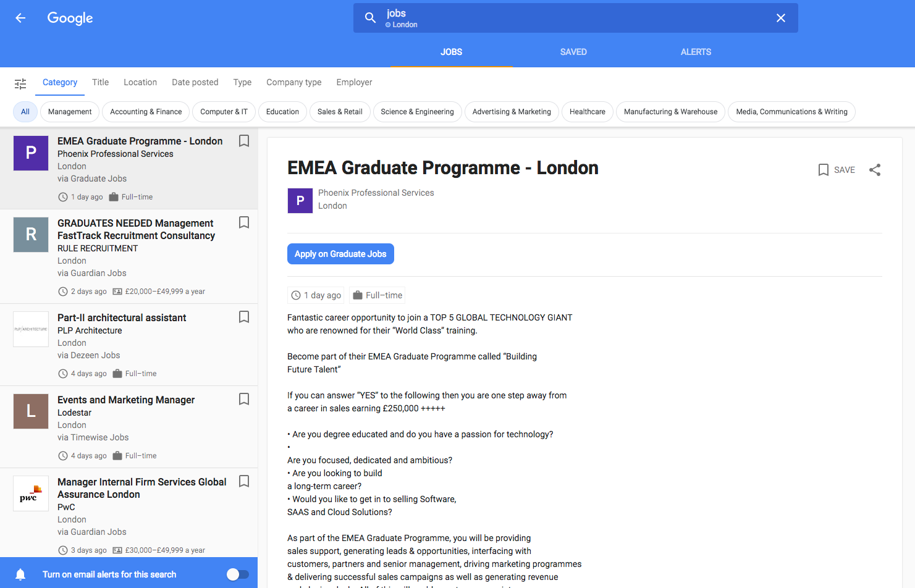This screenshot has width=915, height=588.
Task: Click '£30,000–£49,999 a year' salary text
Action: tap(165, 550)
